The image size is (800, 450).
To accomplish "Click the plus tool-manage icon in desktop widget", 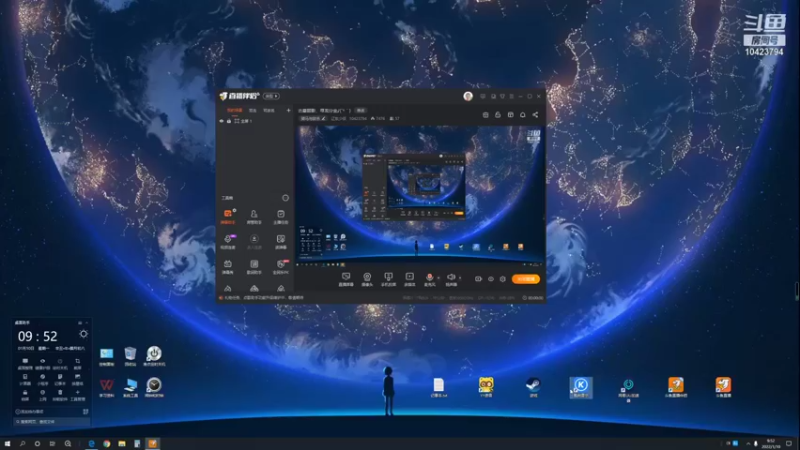I will tap(78, 392).
